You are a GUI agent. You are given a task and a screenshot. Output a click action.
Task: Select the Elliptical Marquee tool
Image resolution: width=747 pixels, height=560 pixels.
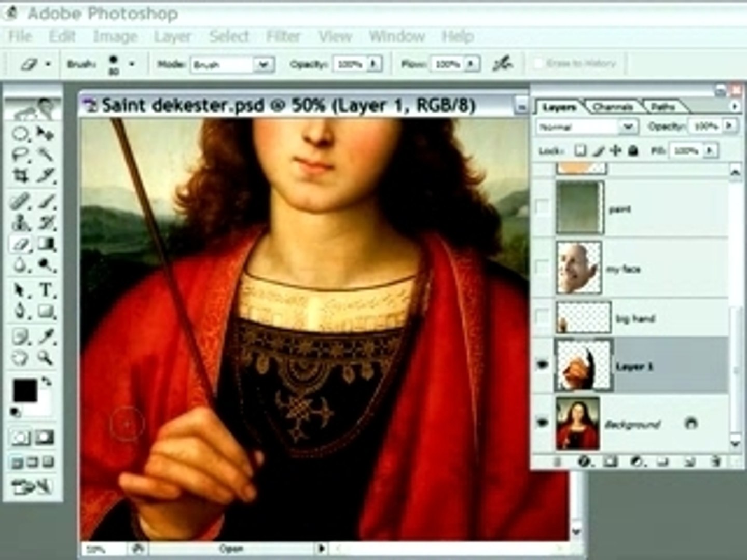click(20, 134)
